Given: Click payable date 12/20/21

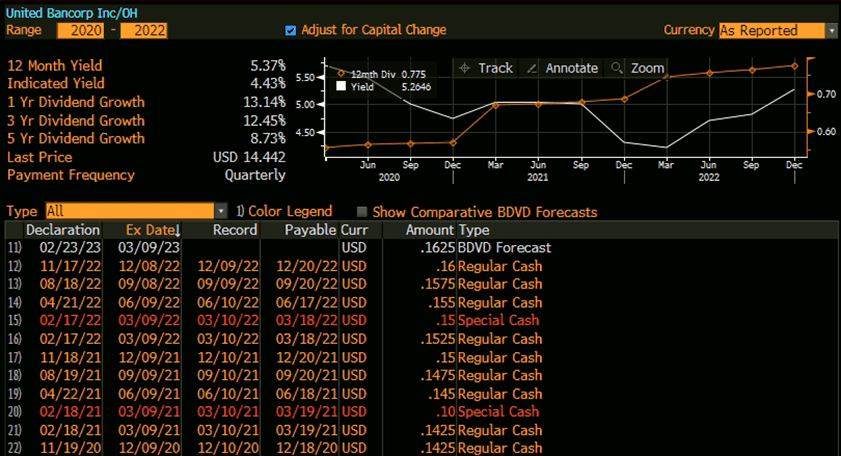Looking at the screenshot, I should pyautogui.click(x=307, y=357).
